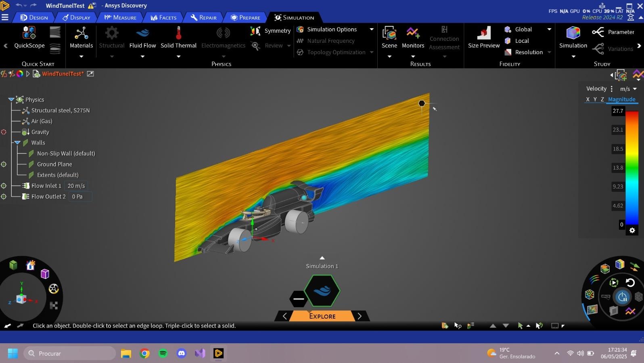644x363 pixels.
Task: Expand the Materials dropdown arrow
Action: 81,57
